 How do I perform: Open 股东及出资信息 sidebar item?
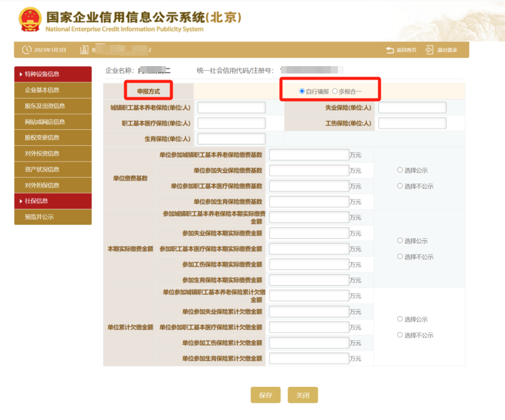(53, 106)
